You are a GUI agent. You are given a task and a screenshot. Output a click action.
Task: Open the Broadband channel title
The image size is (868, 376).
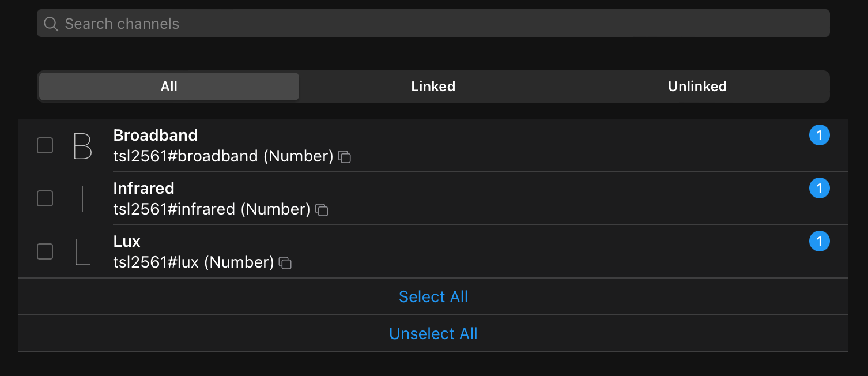click(x=156, y=136)
